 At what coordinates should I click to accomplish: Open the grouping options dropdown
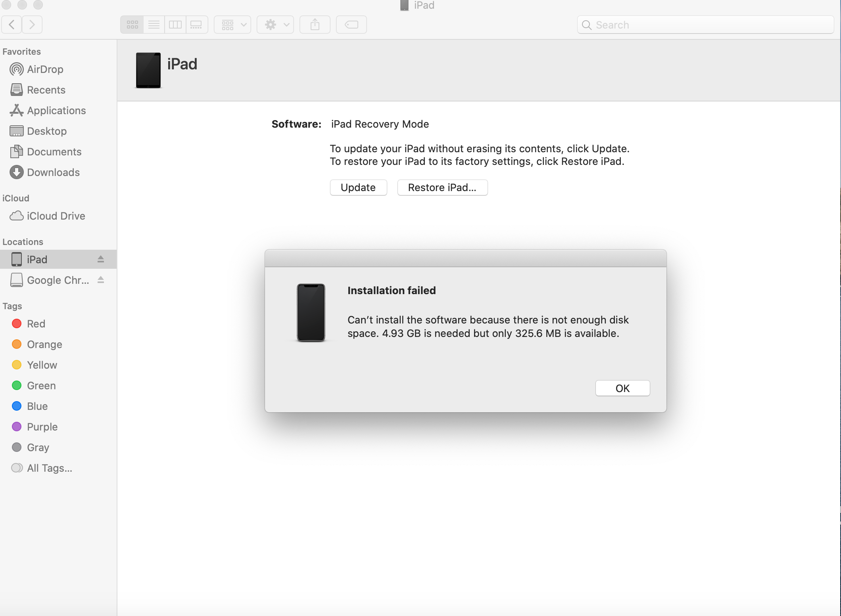pyautogui.click(x=232, y=24)
